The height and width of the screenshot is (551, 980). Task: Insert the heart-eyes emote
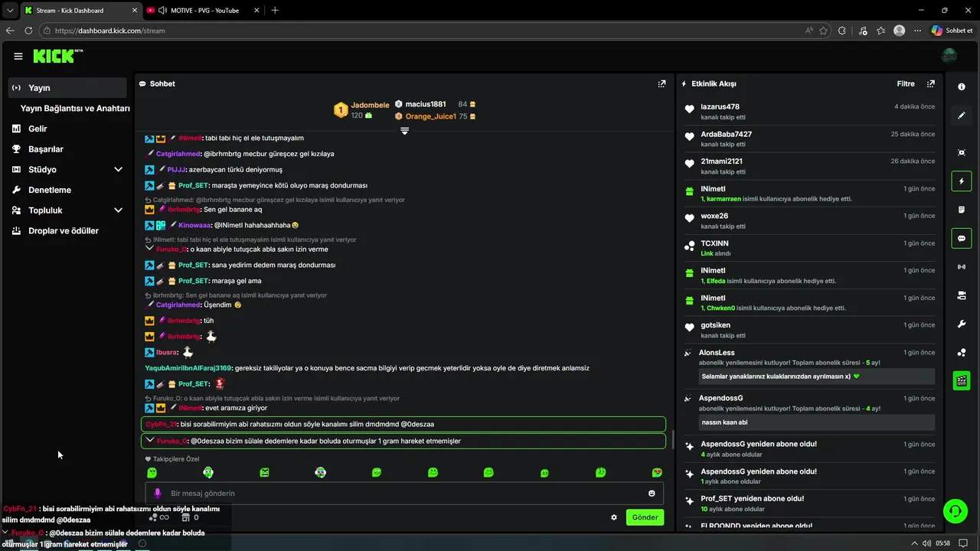tap(657, 473)
